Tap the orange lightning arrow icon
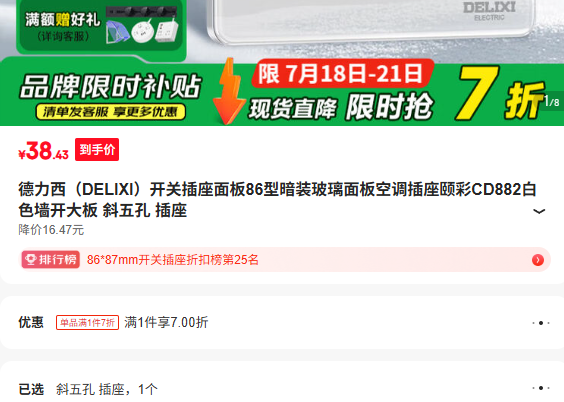Screen dimensions: 564x402 pos(227,92)
